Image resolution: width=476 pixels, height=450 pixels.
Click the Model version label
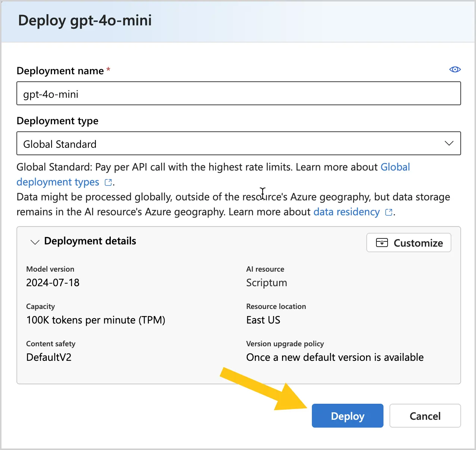[50, 269]
